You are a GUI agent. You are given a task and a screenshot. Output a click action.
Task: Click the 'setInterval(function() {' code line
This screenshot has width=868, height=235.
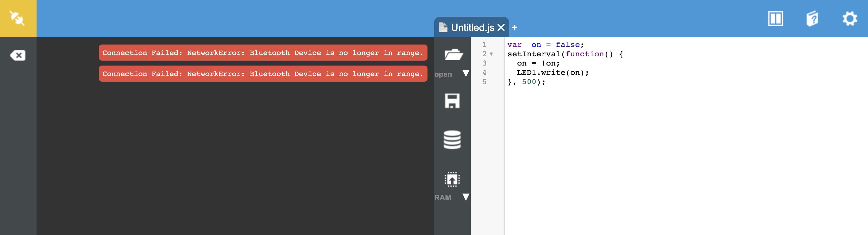coord(565,54)
